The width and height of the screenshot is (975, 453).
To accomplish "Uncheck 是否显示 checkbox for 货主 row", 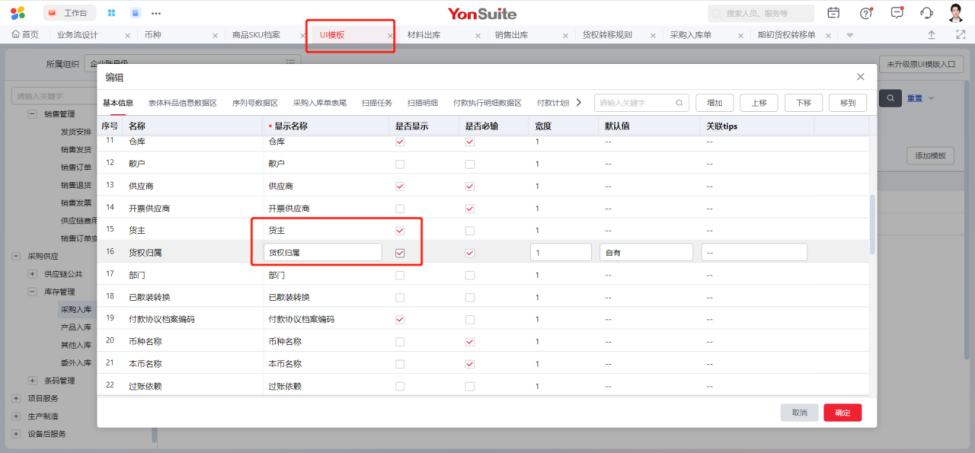I will coord(400,231).
